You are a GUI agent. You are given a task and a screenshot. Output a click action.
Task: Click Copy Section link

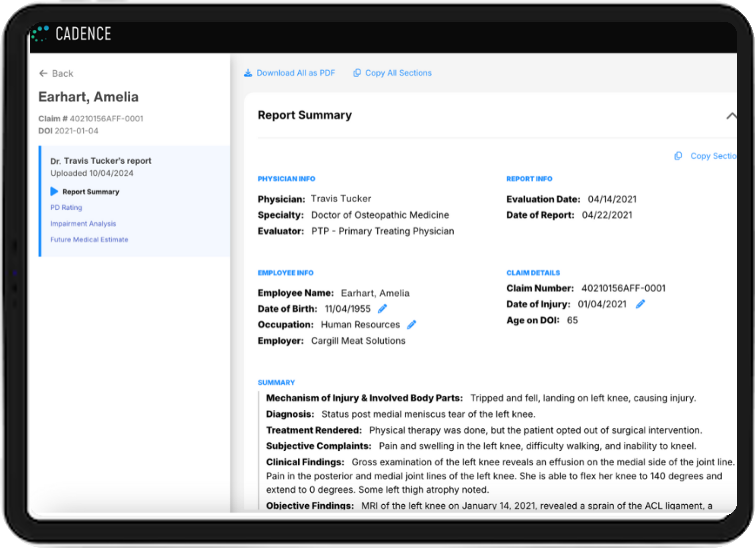(713, 156)
